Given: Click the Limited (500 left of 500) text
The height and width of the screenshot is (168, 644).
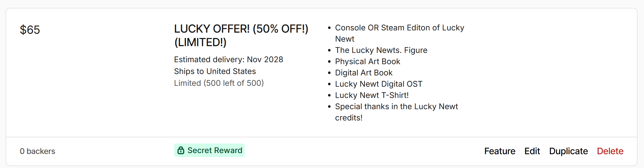Looking at the screenshot, I should click(219, 83).
